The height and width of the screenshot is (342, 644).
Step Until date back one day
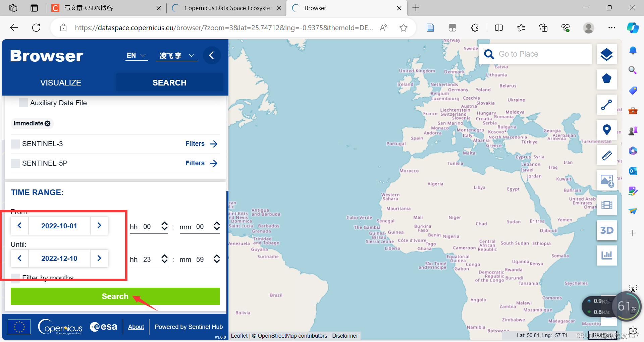(19, 258)
